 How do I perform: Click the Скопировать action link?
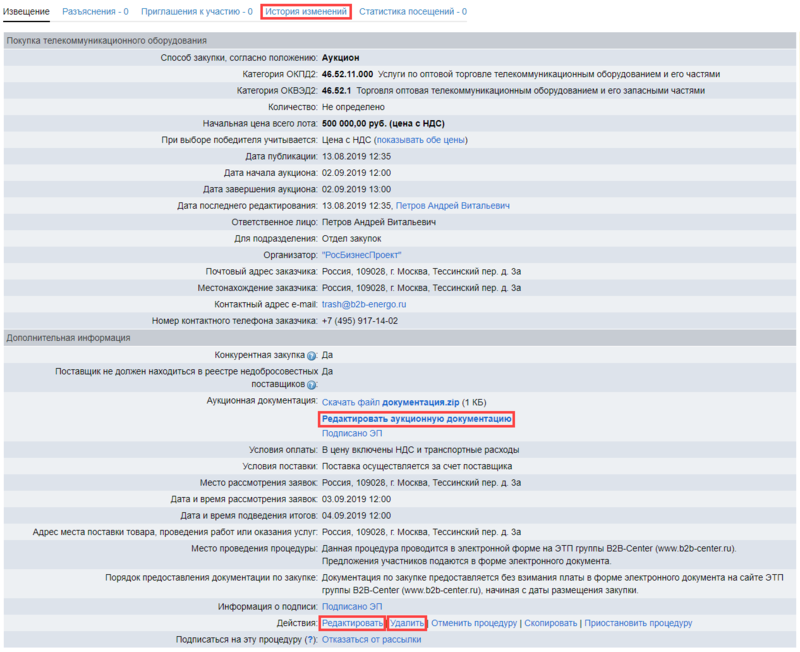pyautogui.click(x=551, y=623)
